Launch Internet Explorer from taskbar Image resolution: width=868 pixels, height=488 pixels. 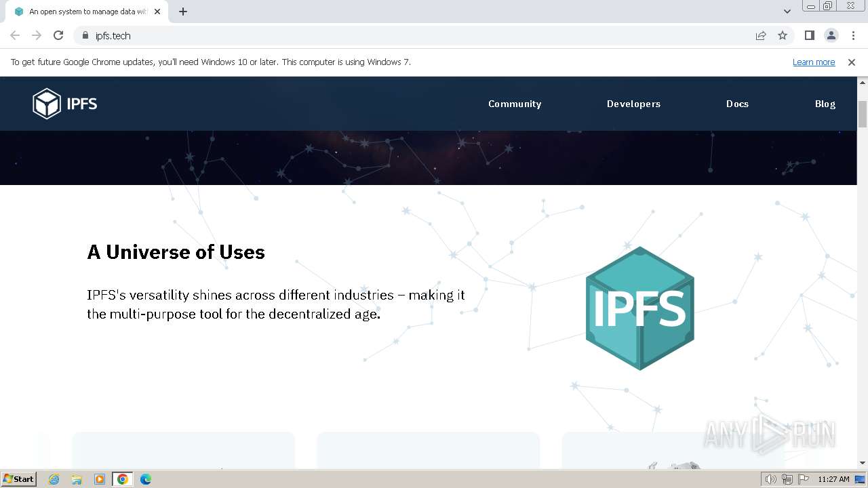click(54, 479)
